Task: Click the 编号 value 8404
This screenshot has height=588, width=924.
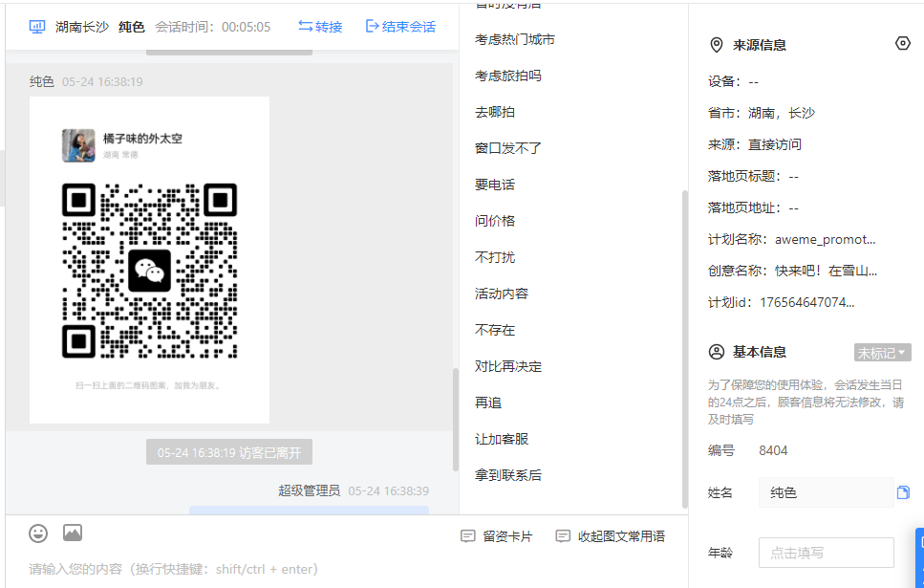Action: [773, 450]
